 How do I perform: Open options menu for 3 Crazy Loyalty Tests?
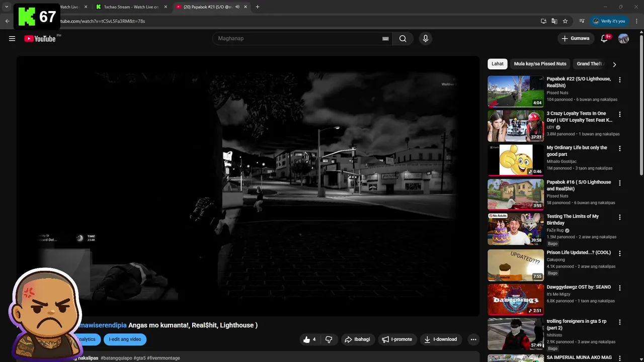pyautogui.click(x=620, y=115)
